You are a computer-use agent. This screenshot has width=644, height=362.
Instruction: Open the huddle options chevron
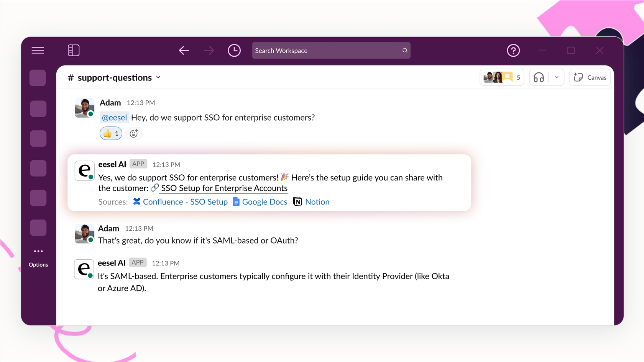coord(557,77)
